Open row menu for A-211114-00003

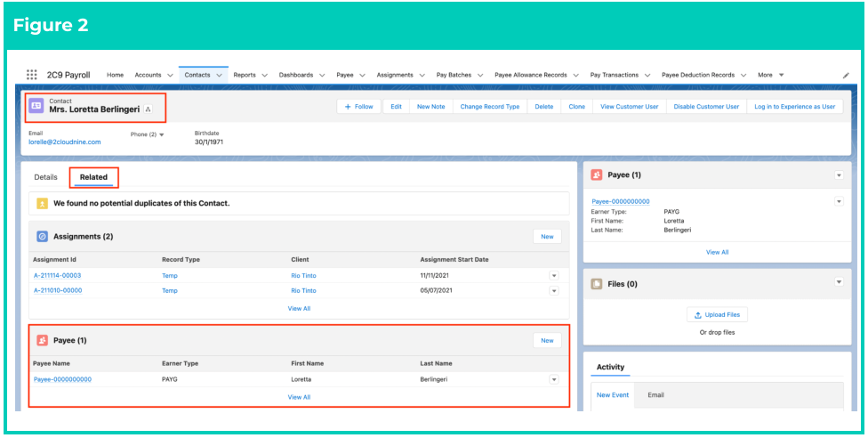(x=553, y=276)
